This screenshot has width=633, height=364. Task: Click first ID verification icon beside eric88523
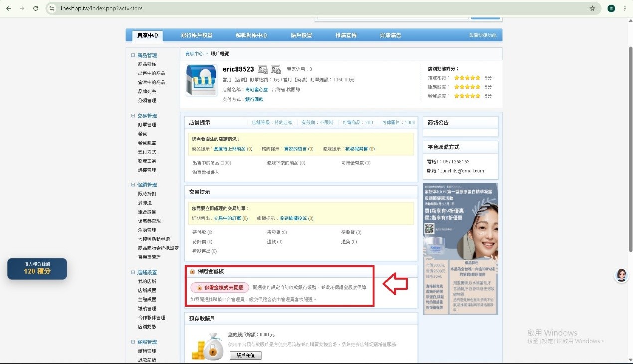(263, 69)
